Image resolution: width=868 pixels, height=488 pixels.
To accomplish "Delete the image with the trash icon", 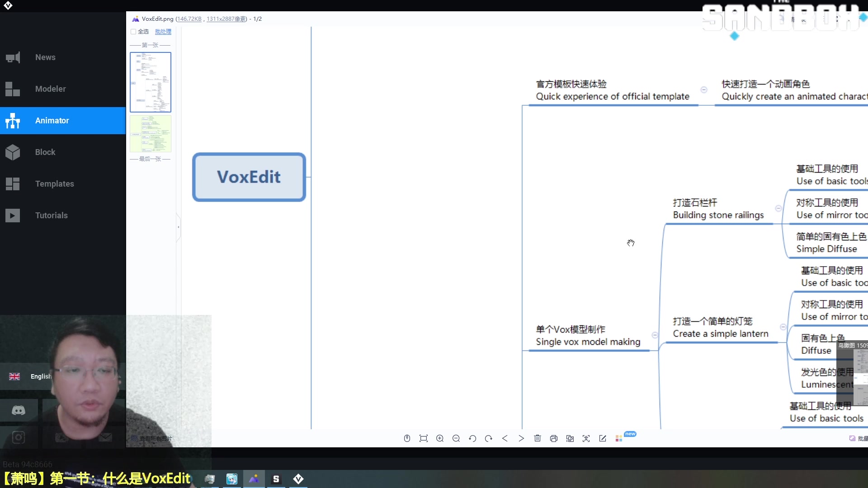I will coord(538,438).
